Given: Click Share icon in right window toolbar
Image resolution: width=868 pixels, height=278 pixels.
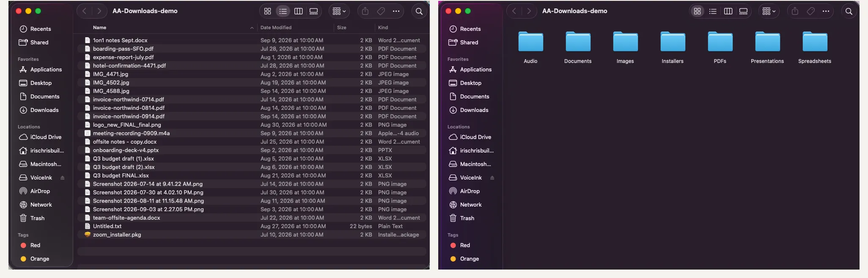Looking at the screenshot, I should point(795,11).
